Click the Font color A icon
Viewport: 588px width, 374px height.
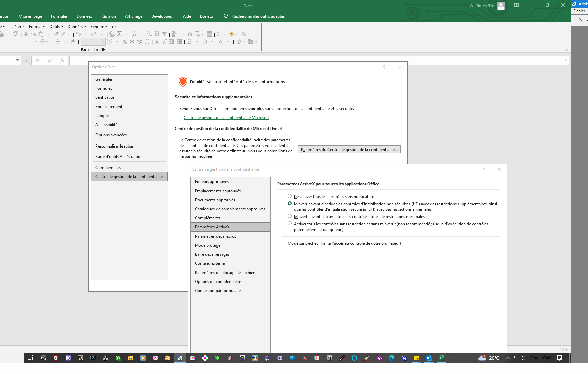[x=220, y=42]
